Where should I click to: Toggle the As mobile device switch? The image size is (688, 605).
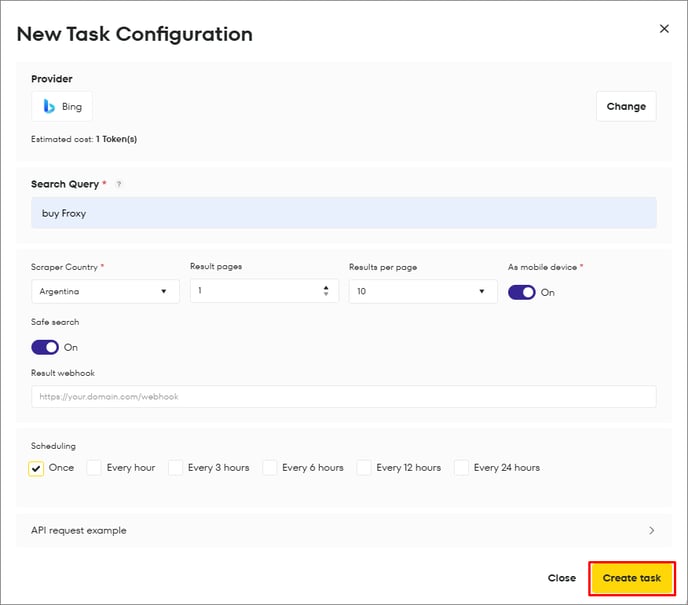tap(521, 293)
